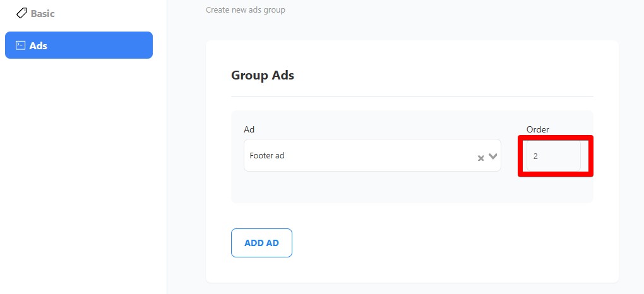Expand the Ad dropdown chevron arrow

[x=493, y=156]
